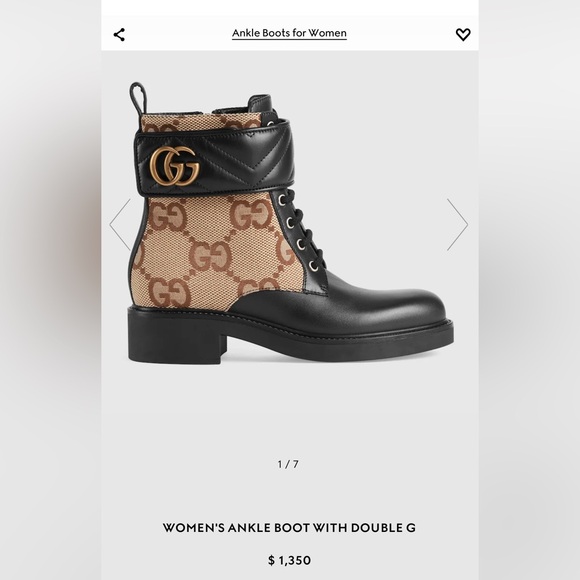Step the gallery back with the left chevron
Screen dimensions: 580x580
tap(120, 225)
